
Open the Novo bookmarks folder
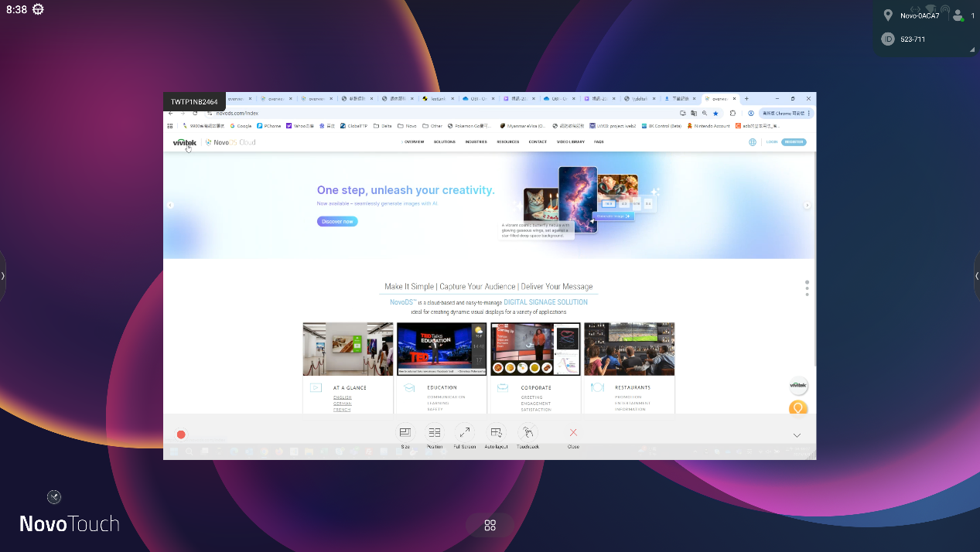408,125
